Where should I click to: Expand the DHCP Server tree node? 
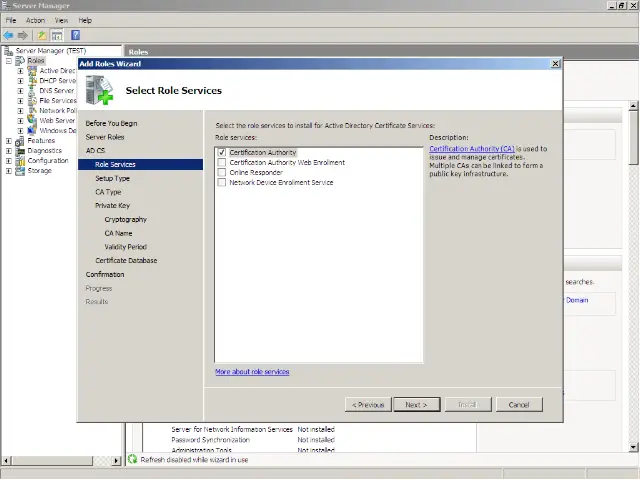click(x=20, y=81)
